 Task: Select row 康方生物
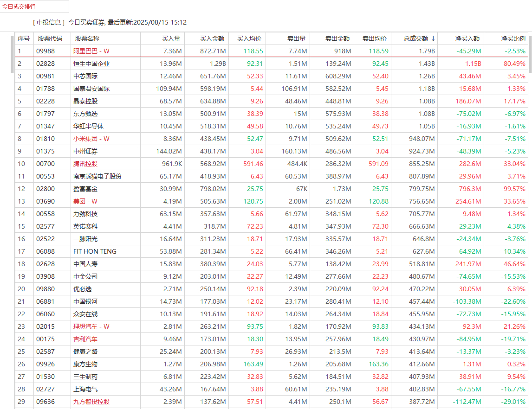tap(272, 364)
